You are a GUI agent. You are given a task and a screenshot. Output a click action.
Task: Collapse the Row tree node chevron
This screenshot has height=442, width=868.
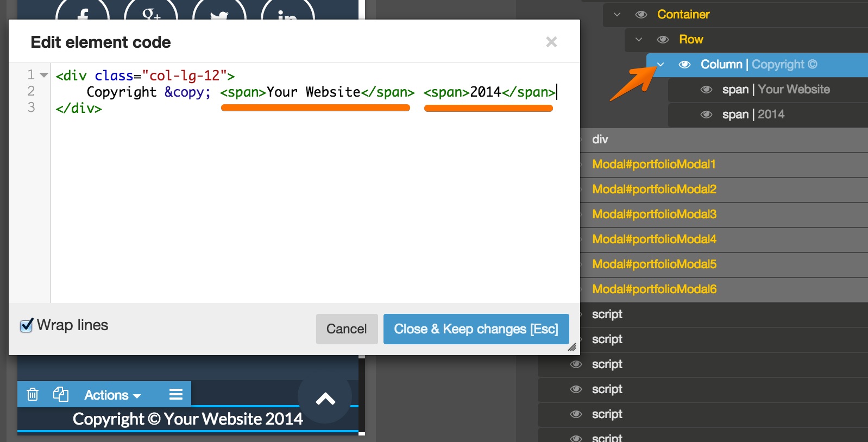pyautogui.click(x=639, y=40)
